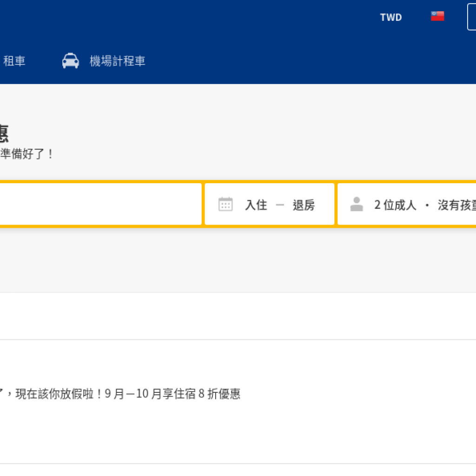Open the calendar icon in the date field
This screenshot has width=476, height=476.
click(225, 204)
